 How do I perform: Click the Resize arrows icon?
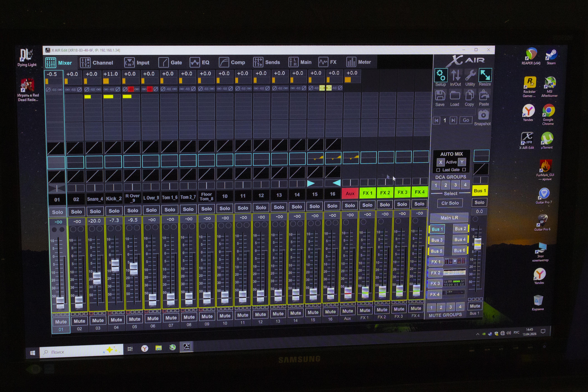coord(485,75)
